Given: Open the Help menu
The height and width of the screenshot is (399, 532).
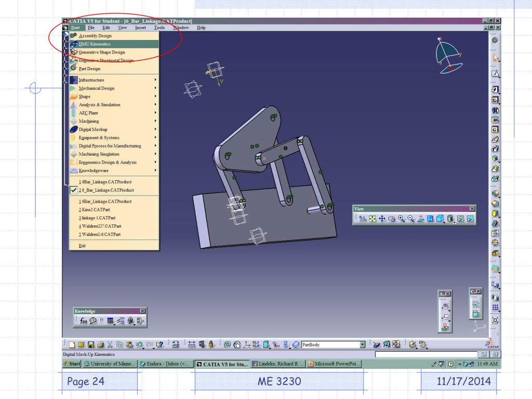Looking at the screenshot, I should (x=201, y=28).
